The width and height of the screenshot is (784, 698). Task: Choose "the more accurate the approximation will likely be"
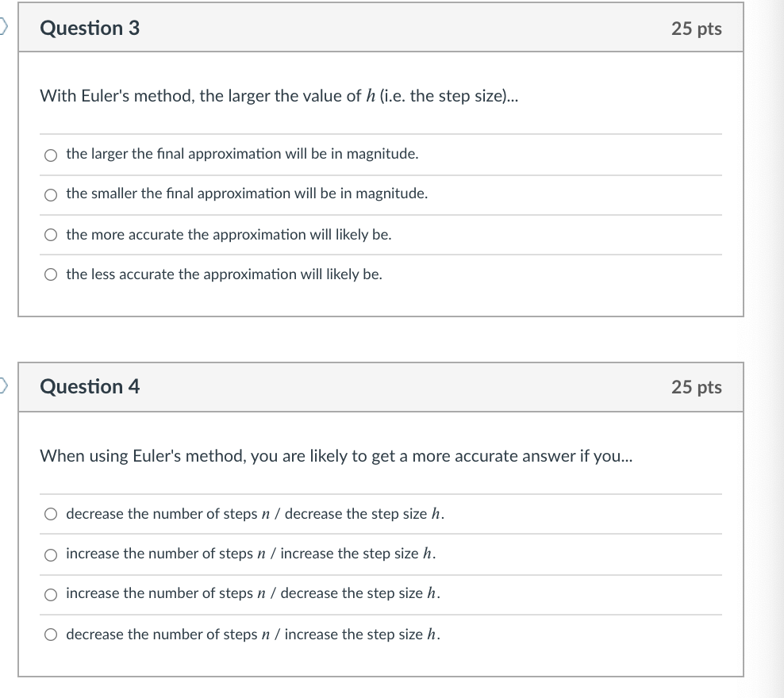coord(52,234)
